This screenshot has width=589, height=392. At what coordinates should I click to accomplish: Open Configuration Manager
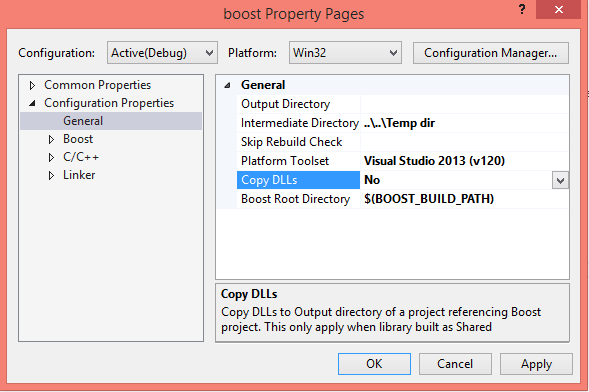tap(491, 53)
